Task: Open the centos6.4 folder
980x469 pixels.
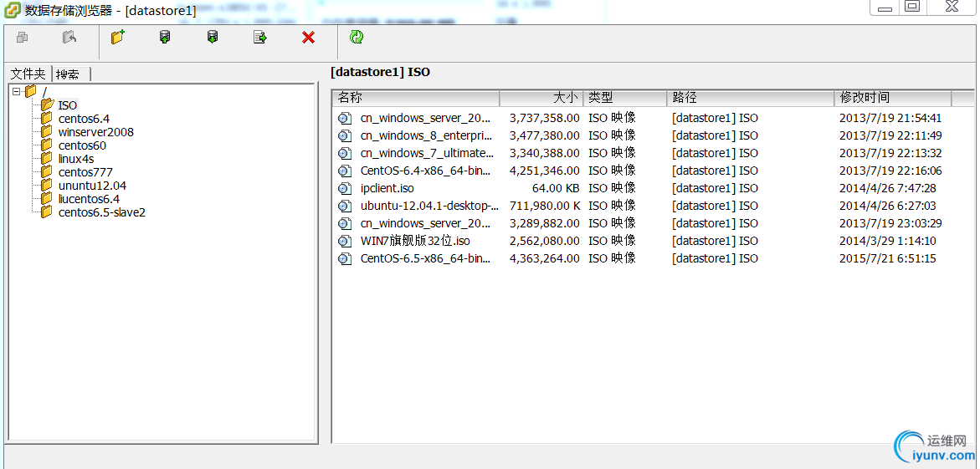Action: point(84,119)
